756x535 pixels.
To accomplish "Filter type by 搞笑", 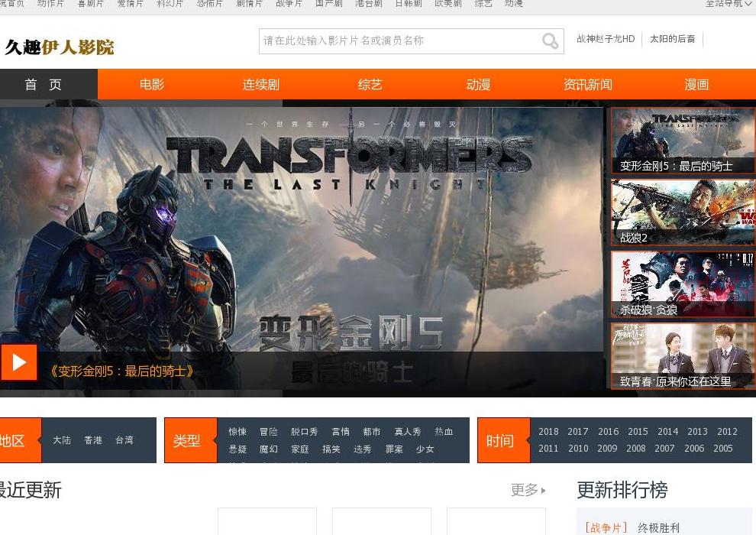I will pos(331,449).
